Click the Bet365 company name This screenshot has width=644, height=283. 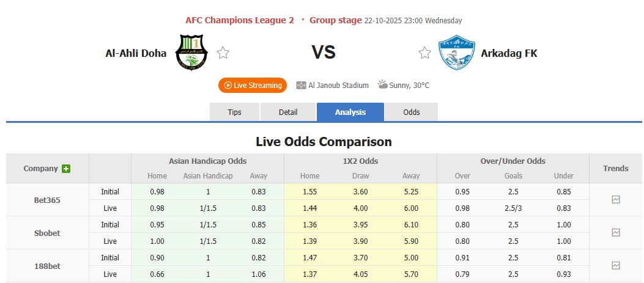48,200
